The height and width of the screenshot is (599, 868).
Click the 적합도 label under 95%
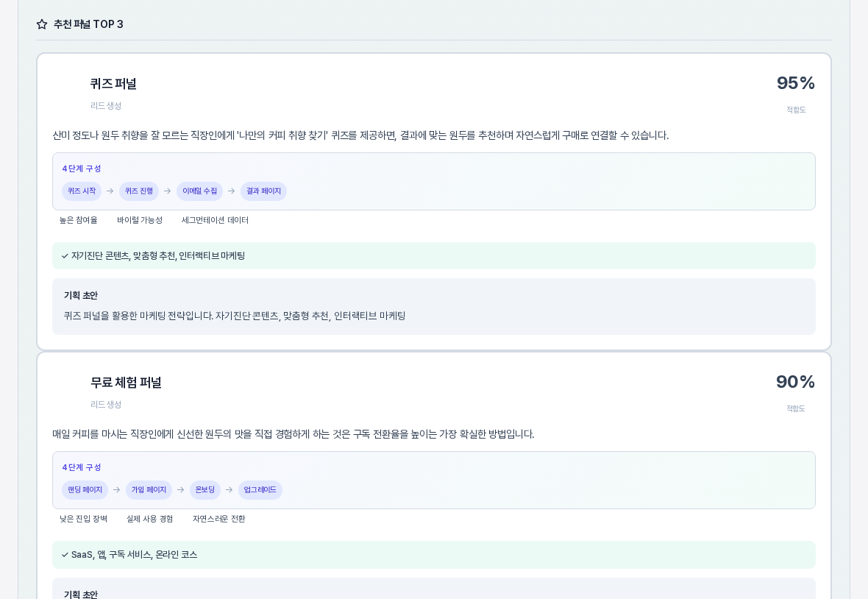(796, 110)
